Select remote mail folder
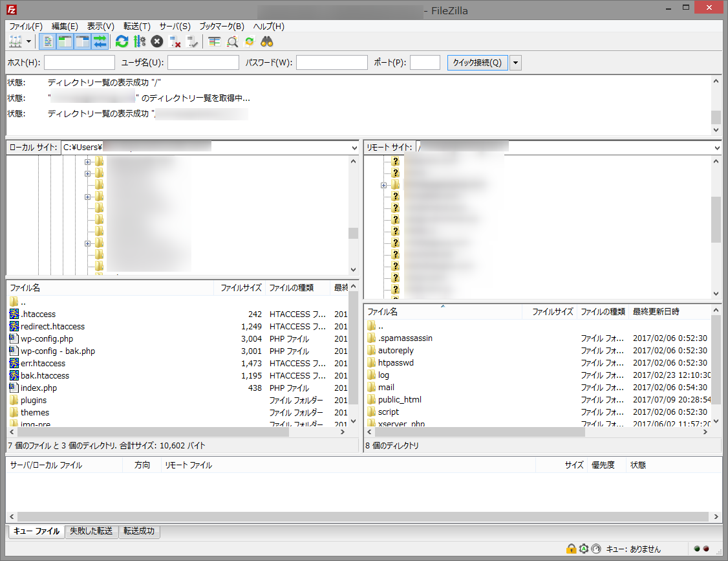The width and height of the screenshot is (728, 561). pyautogui.click(x=386, y=387)
